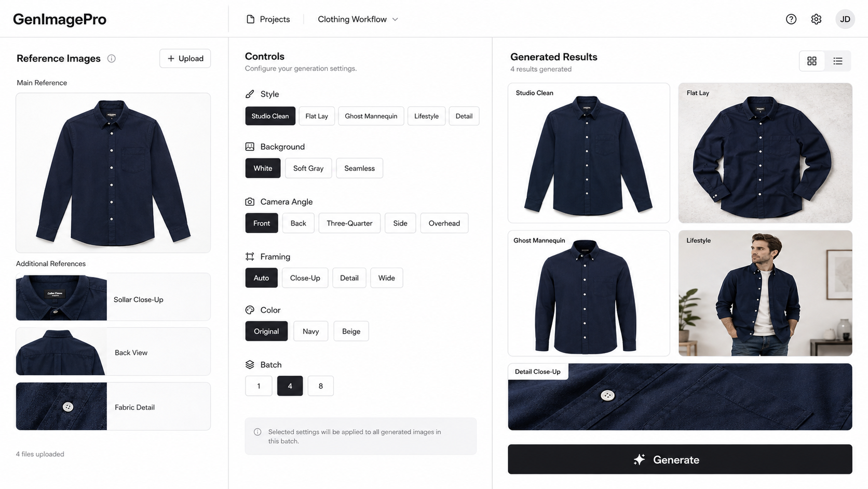868x489 pixels.
Task: Click the Upload button
Action: [185, 59]
